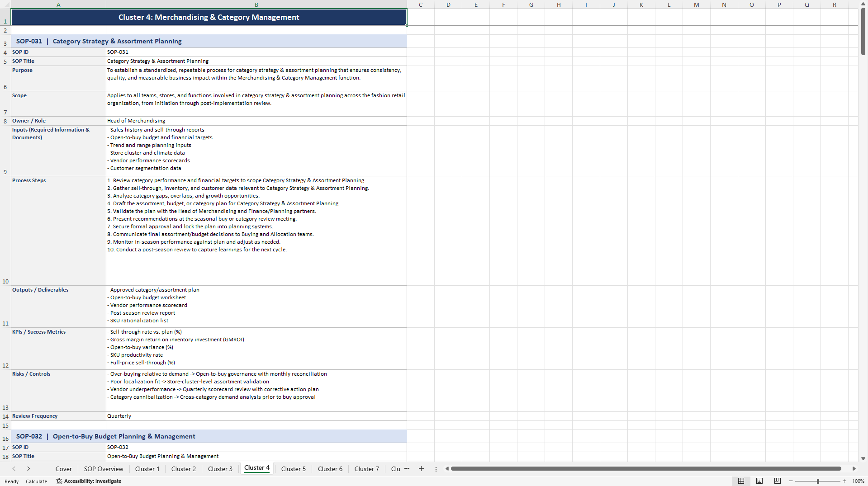Add a new sheet with plus icon
Screen dimensions: 868x486
pos(421,469)
